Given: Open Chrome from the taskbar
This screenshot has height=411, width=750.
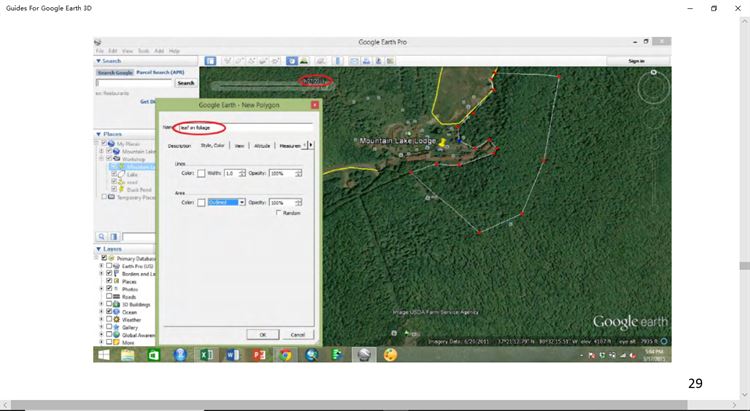Looking at the screenshot, I should point(285,355).
